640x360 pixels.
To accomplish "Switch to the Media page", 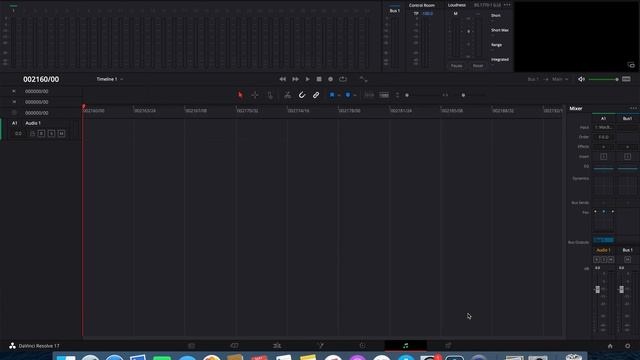I will tap(191, 346).
